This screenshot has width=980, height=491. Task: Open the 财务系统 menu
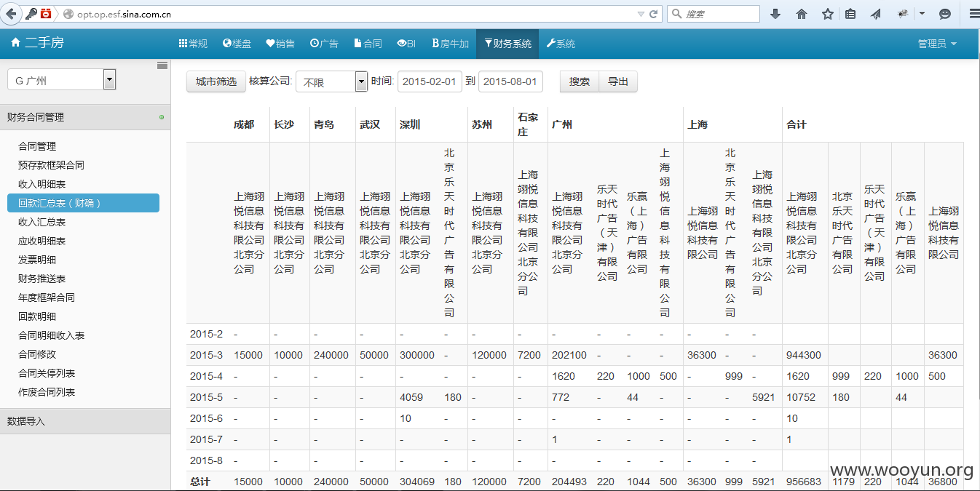pos(507,44)
